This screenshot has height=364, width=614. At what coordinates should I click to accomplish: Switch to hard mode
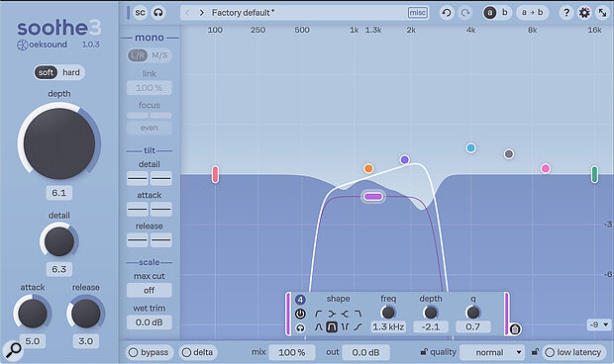click(71, 72)
